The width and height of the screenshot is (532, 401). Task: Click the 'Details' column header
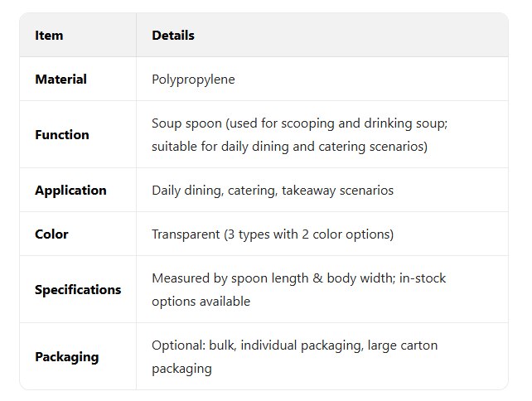click(x=173, y=36)
